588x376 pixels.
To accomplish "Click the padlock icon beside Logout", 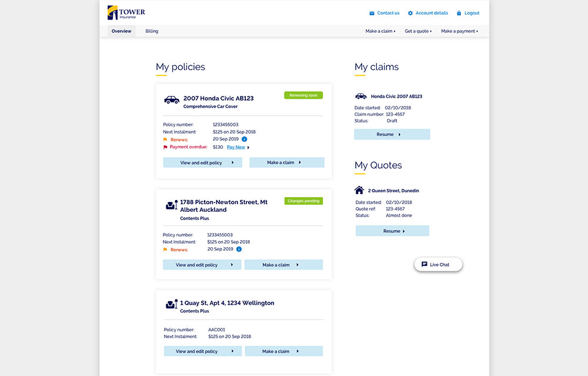I will click(x=459, y=13).
